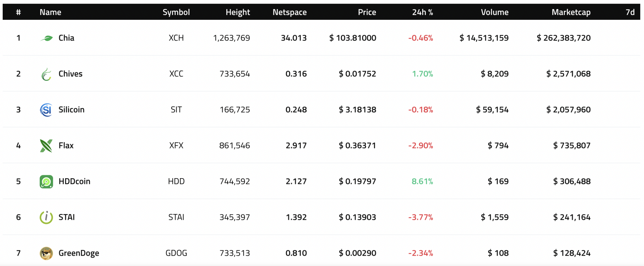Open the Chia coin name link
Viewport: 644px width, 266px height.
(66, 38)
